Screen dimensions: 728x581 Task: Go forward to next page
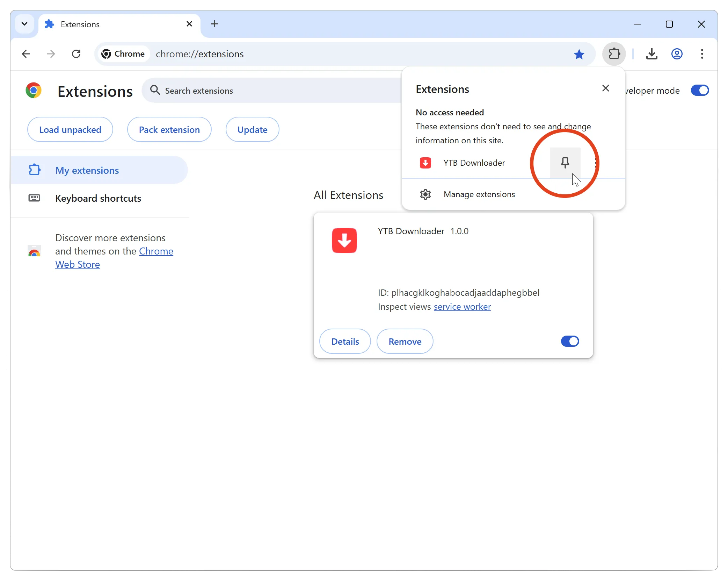(51, 54)
